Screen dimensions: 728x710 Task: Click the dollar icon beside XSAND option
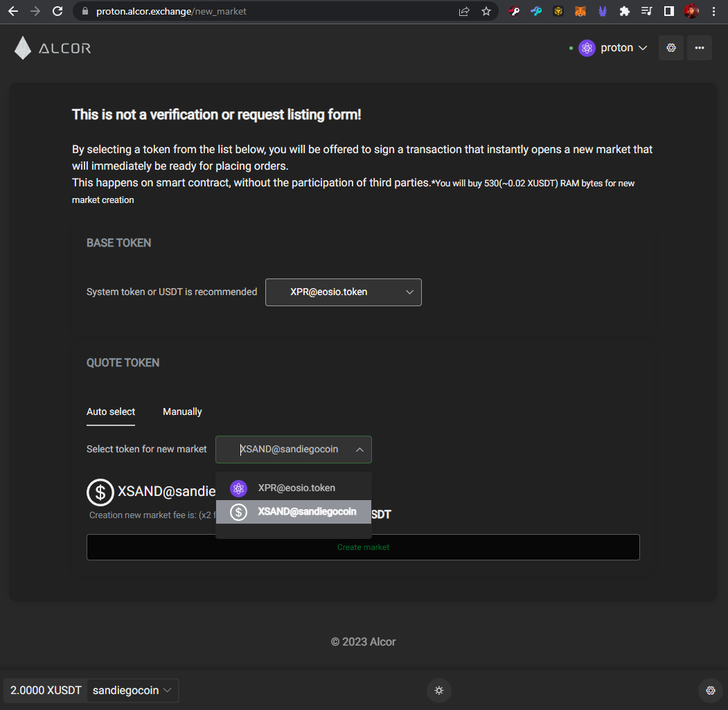(239, 512)
